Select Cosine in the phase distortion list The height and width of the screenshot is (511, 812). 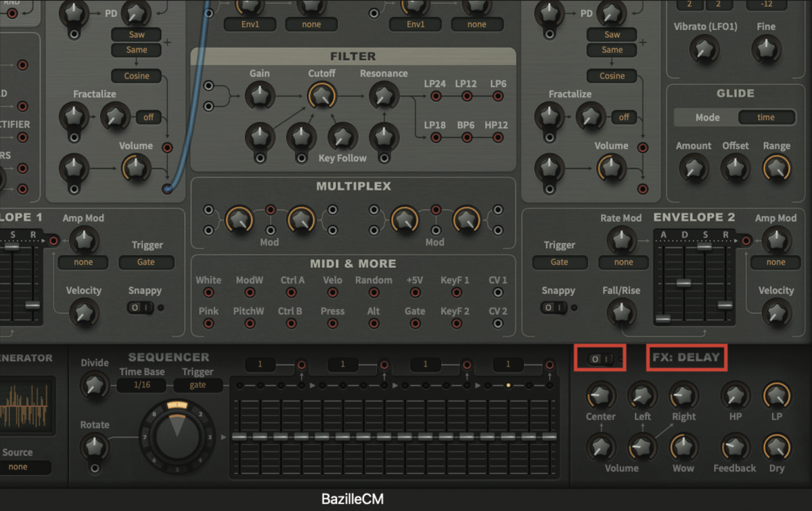[x=135, y=75]
